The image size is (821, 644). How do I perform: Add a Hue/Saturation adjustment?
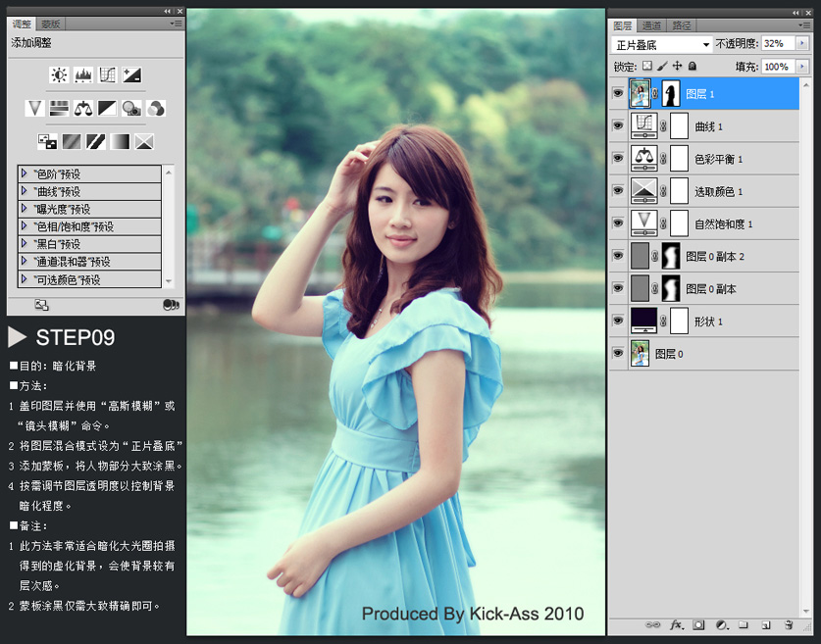(59, 108)
